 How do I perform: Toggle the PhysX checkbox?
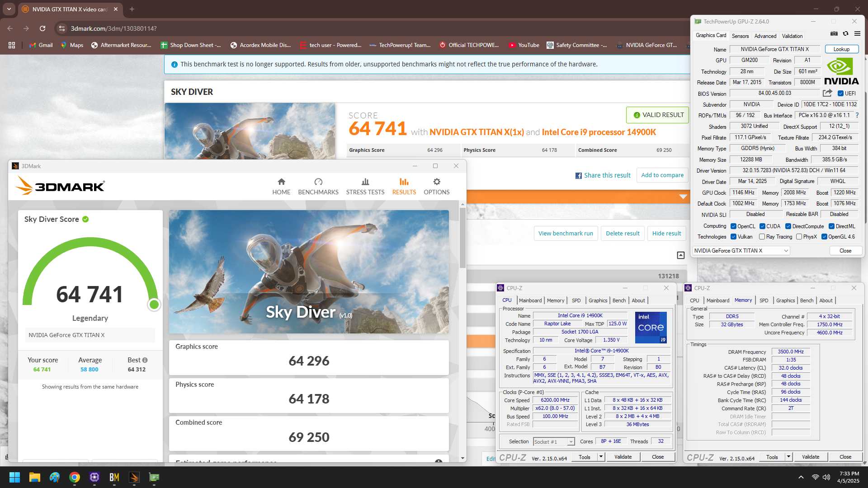pyautogui.click(x=799, y=237)
